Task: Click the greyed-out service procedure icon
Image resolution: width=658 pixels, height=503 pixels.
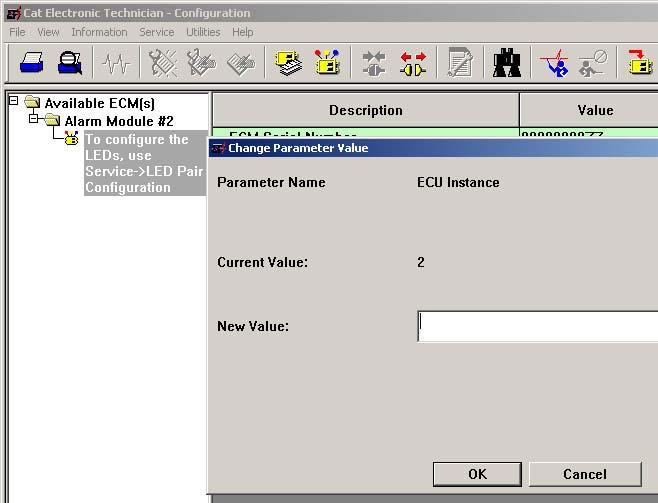Action: 593,64
